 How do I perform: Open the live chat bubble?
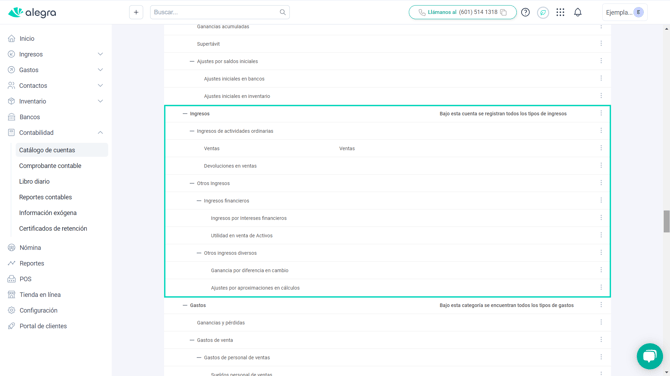tap(649, 356)
